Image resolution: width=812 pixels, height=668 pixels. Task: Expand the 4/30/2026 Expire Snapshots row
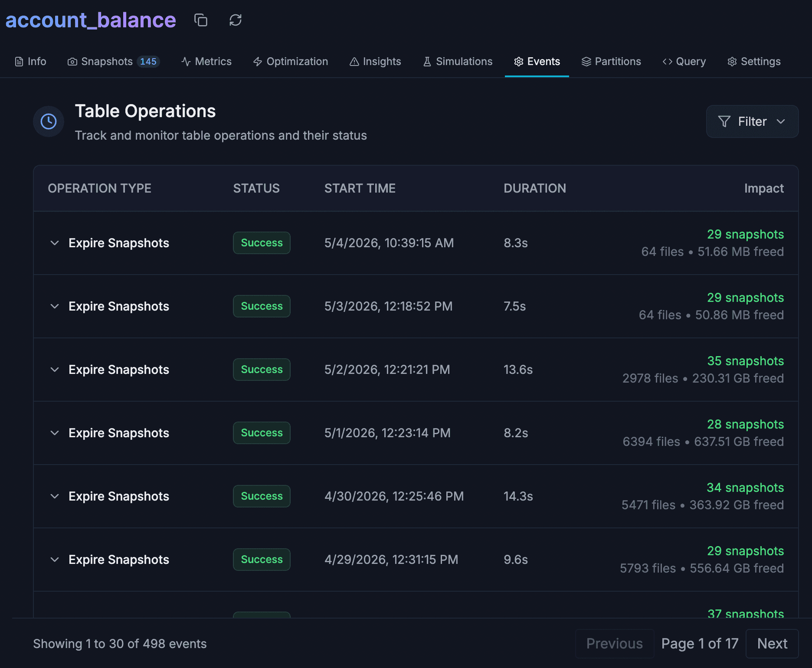point(55,496)
